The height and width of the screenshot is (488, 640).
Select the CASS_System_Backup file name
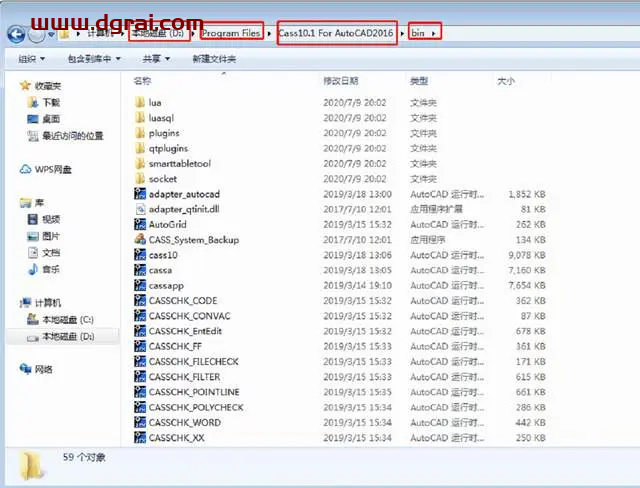coord(194,240)
